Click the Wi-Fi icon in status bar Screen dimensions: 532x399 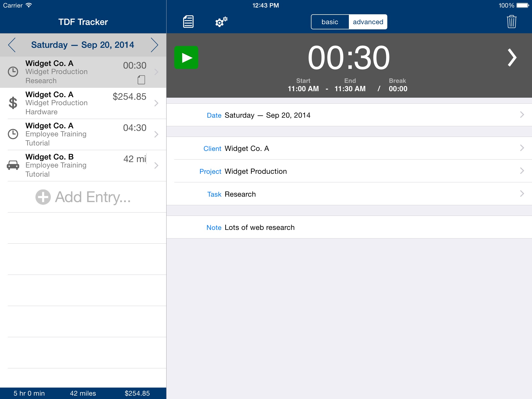[x=29, y=5]
